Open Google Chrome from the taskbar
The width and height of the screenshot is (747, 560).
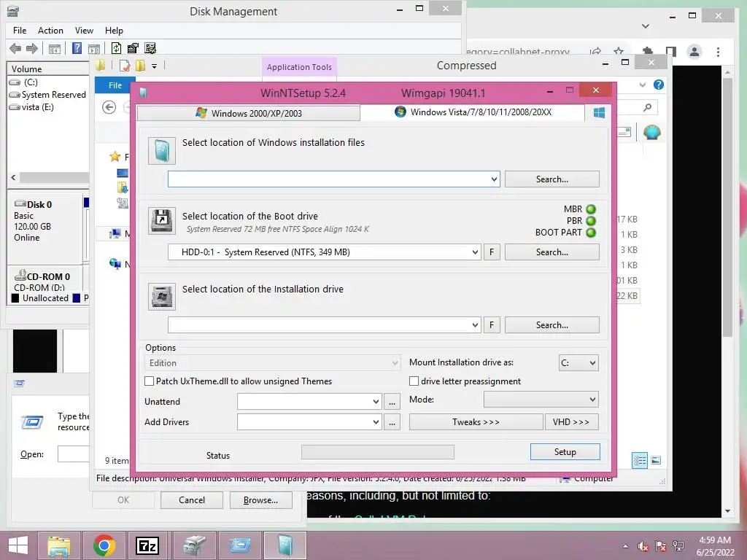104,545
